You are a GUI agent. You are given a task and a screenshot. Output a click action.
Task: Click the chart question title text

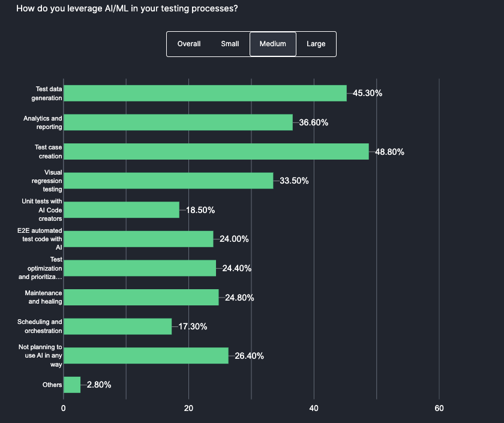[127, 8]
